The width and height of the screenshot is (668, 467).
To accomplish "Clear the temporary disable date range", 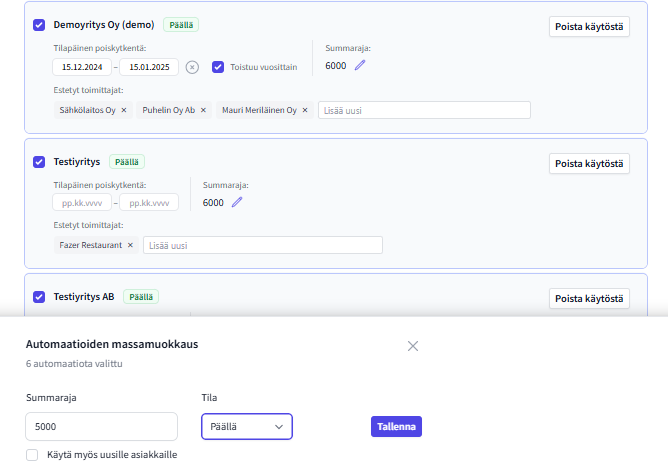I will point(192,67).
